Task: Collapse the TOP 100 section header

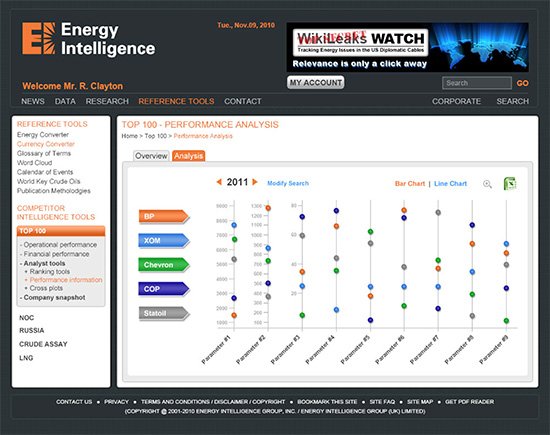Action: pyautogui.click(x=61, y=231)
